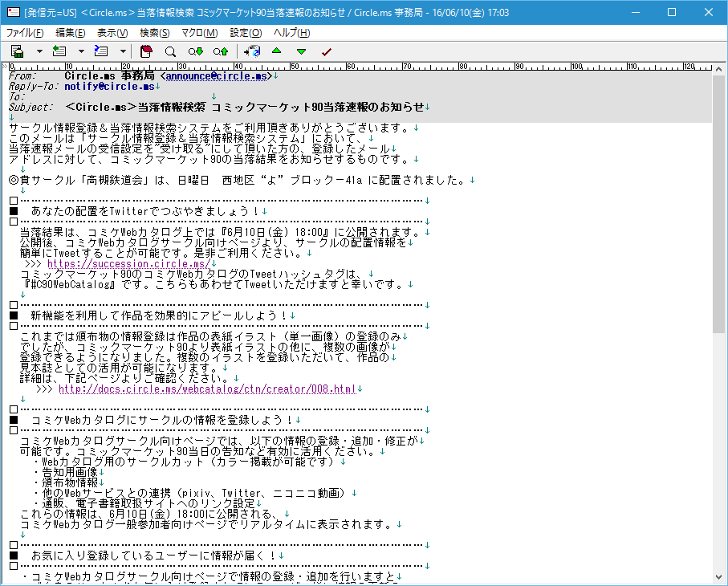This screenshot has width=728, height=586.
Task: Click the announce@circle.ms sender address link
Action: click(217, 76)
